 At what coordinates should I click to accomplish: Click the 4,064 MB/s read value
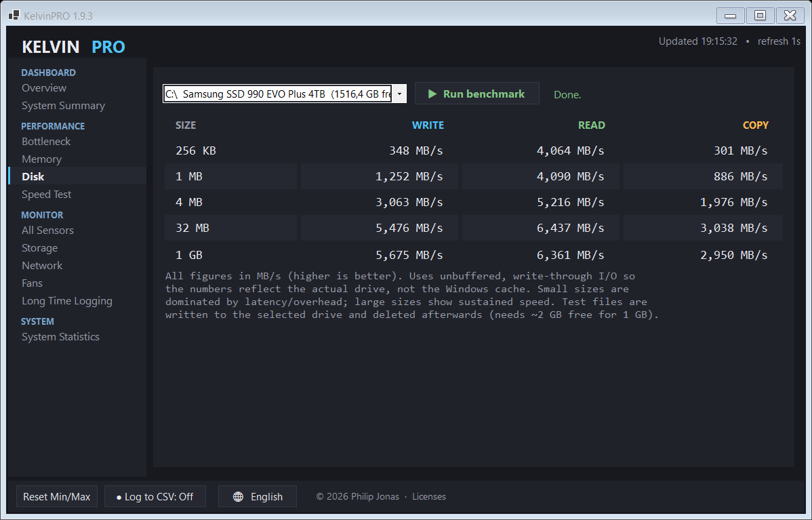coord(570,151)
